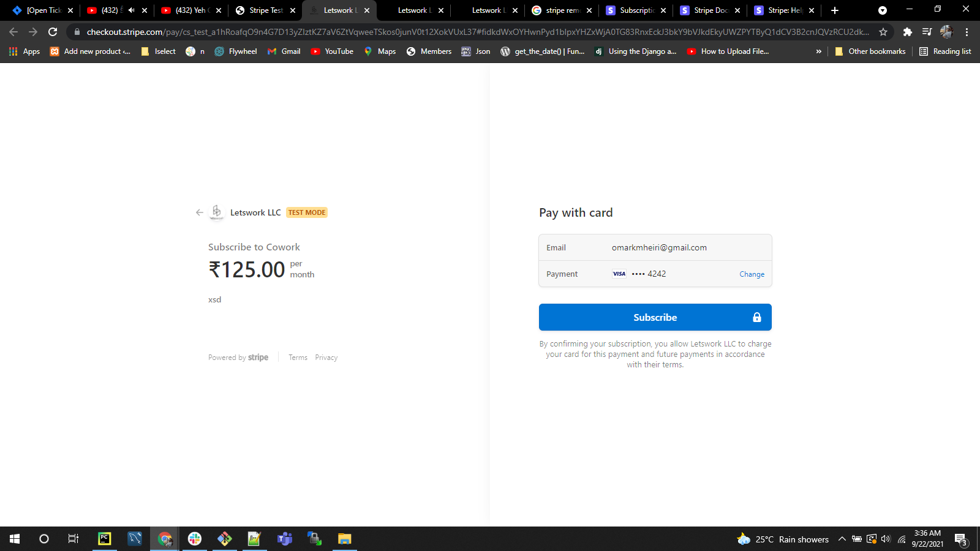Open the Extensions puzzle icon
The image size is (980, 551).
pos(908,32)
